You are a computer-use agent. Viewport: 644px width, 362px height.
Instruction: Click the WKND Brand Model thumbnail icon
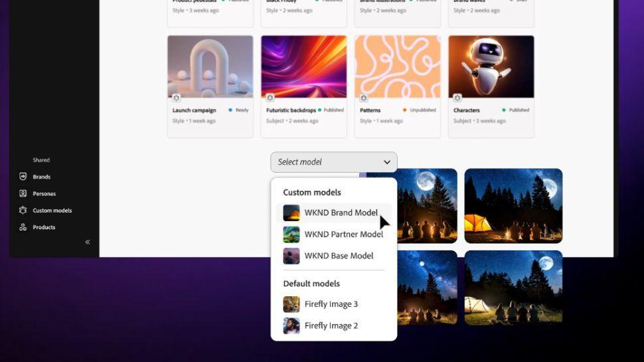click(291, 213)
